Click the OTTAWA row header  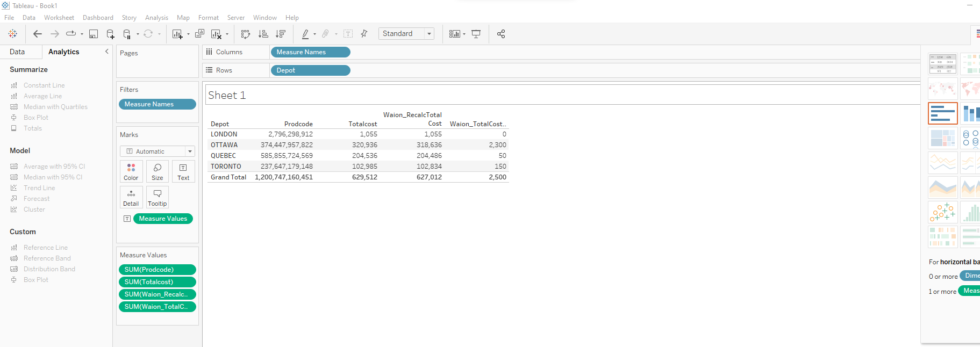(224, 145)
